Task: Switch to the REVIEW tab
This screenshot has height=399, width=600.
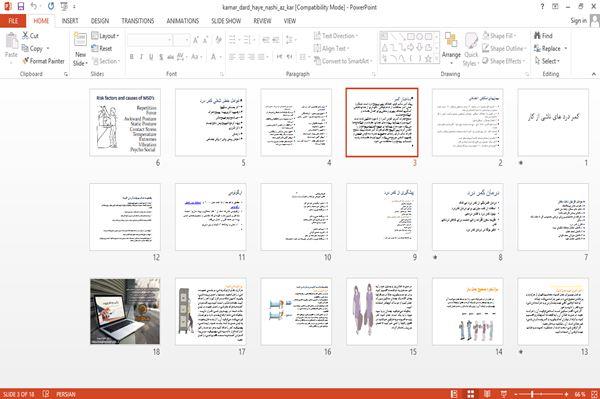Action: click(262, 21)
